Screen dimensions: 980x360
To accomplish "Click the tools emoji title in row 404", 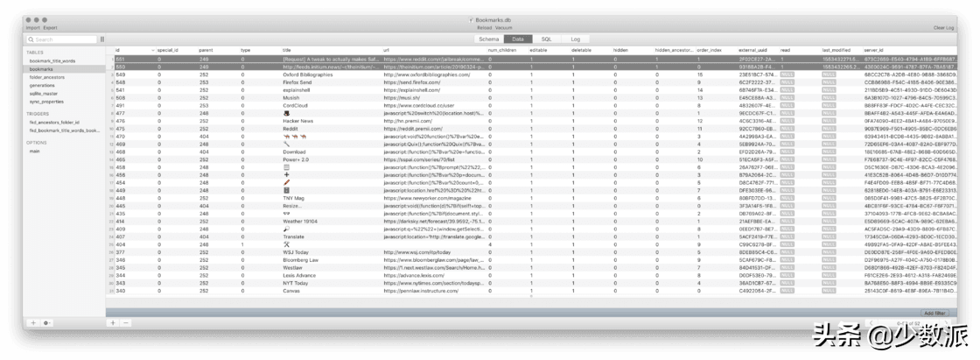I will click(286, 244).
